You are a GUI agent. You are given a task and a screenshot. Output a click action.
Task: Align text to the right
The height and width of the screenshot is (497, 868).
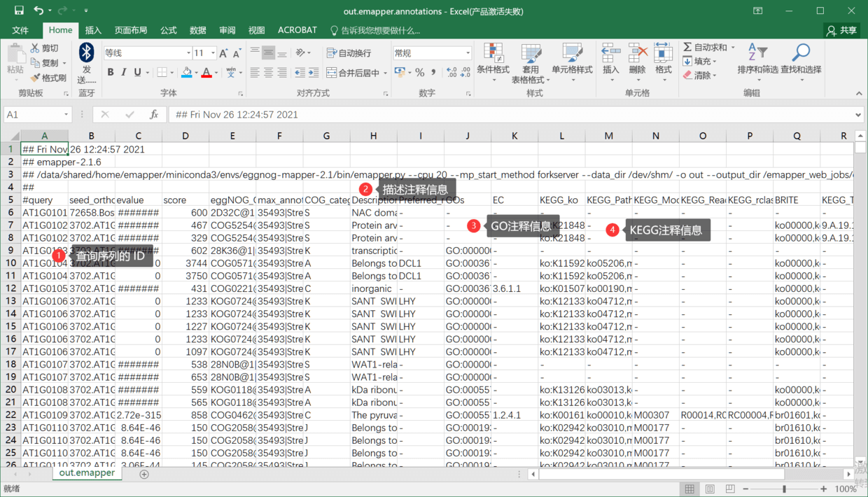point(282,72)
